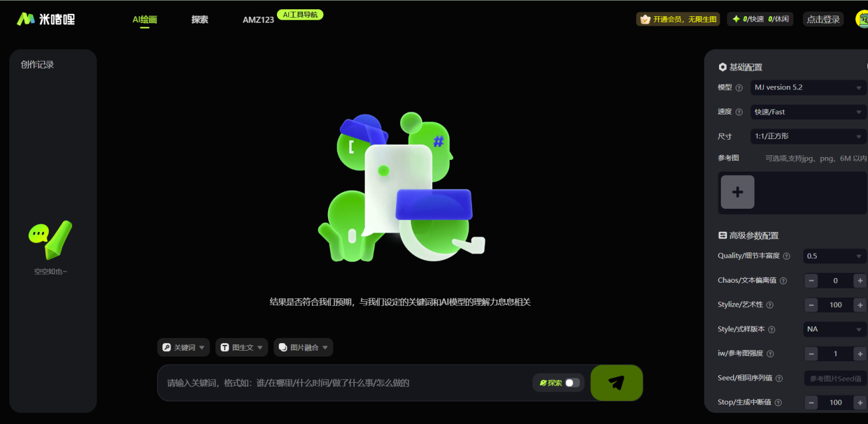The width and height of the screenshot is (868, 424).
Task: Select the 图生文 image-to-text icon
Action: click(x=225, y=347)
